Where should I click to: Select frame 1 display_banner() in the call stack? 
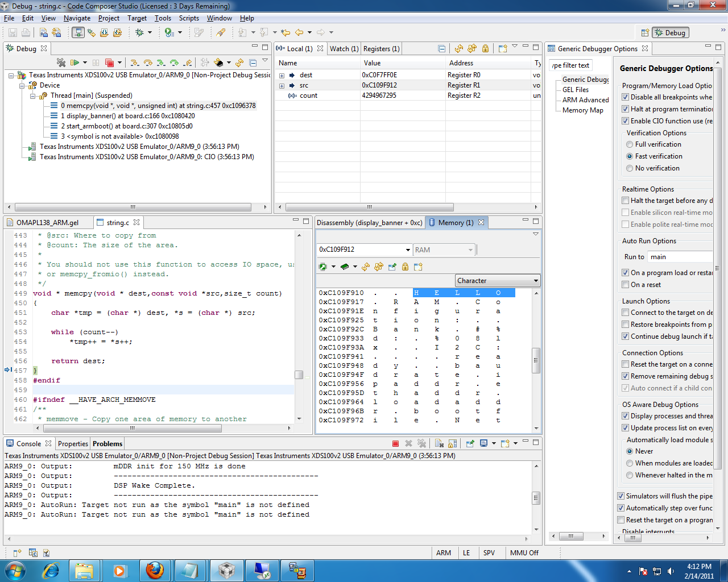[x=114, y=116]
